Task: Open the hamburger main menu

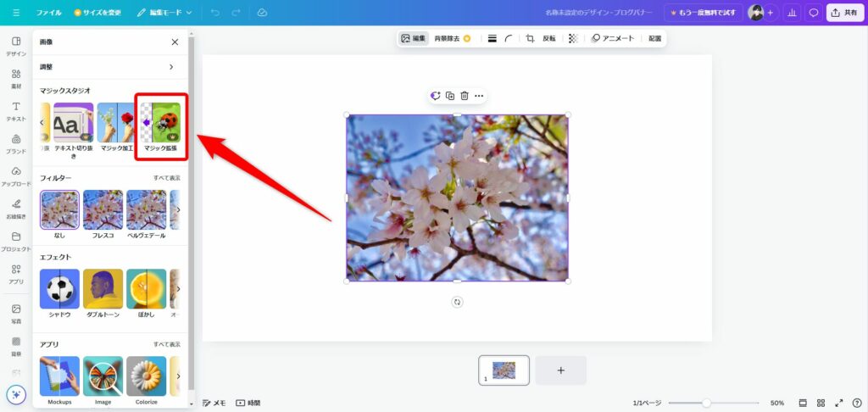Action: point(15,12)
